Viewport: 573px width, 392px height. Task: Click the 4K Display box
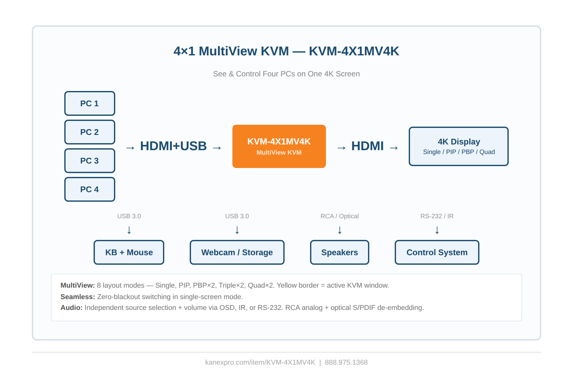coord(459,146)
